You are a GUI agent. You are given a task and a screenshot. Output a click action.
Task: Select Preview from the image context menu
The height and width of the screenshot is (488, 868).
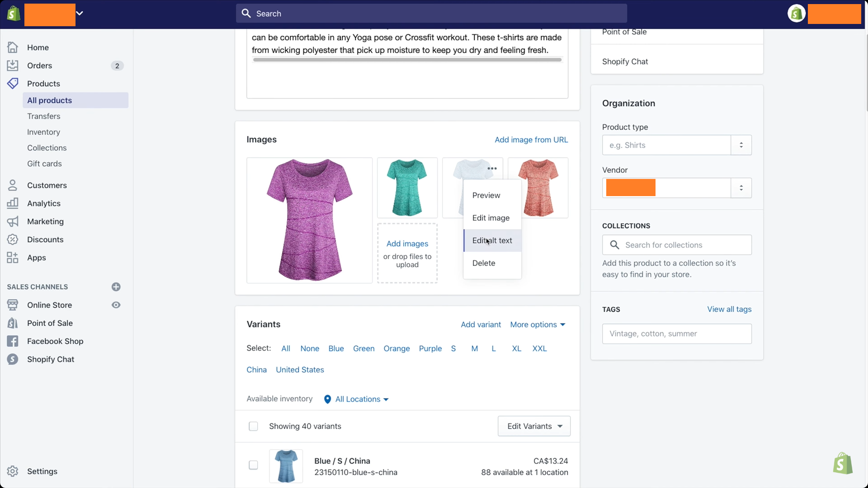[x=486, y=195]
